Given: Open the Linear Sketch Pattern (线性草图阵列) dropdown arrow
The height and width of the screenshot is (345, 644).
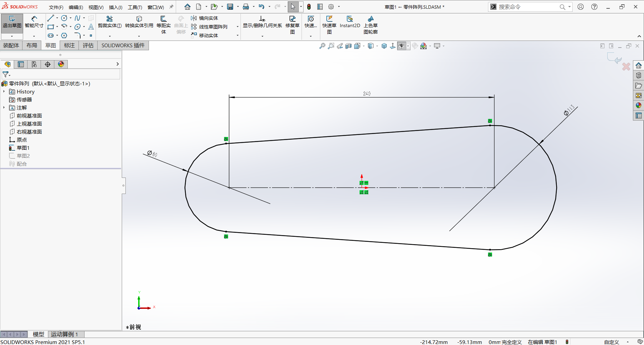Looking at the screenshot, I should click(237, 27).
